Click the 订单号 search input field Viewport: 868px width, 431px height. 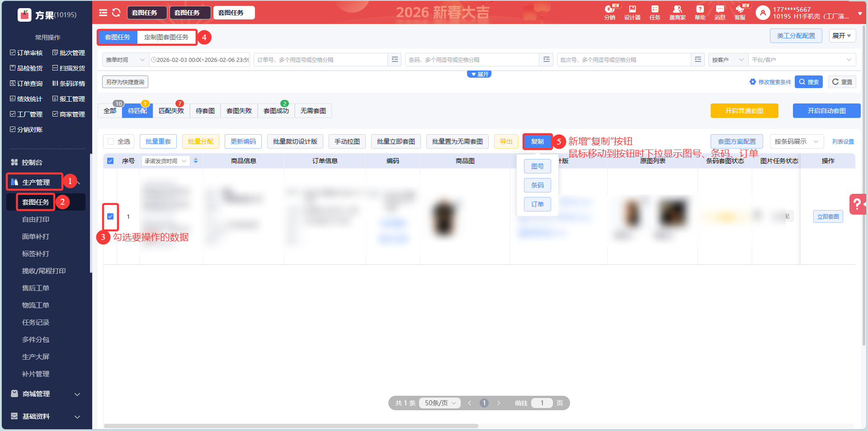(x=321, y=60)
